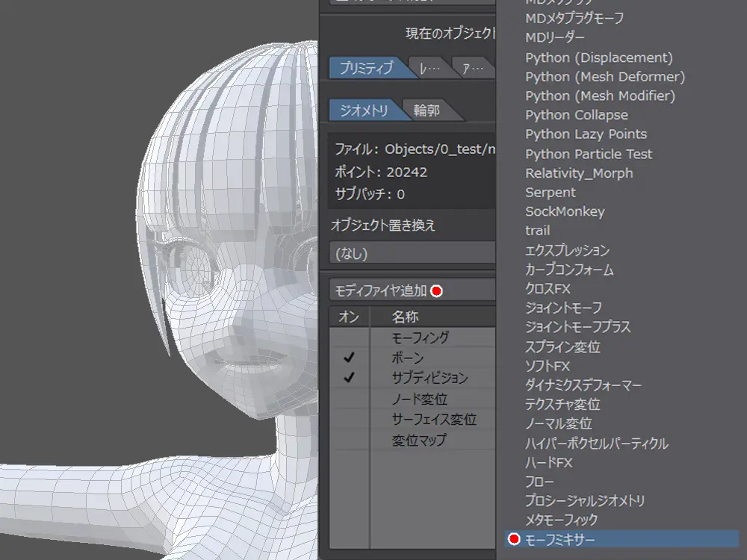Click the 名称 column header

click(405, 317)
